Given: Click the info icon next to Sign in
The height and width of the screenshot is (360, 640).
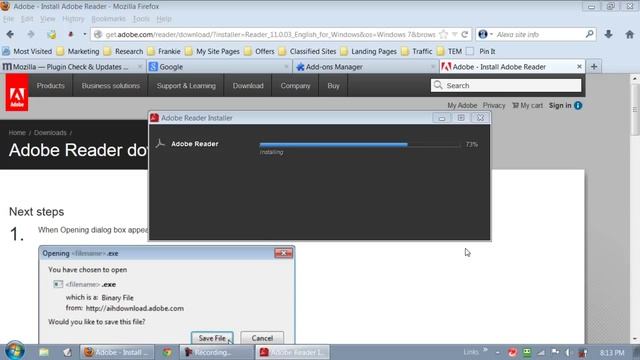Looking at the screenshot, I should (578, 105).
